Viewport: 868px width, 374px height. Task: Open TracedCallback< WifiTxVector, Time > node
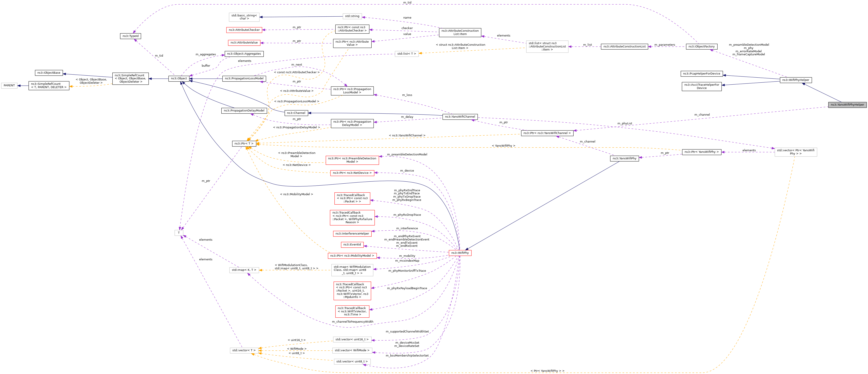click(x=352, y=312)
